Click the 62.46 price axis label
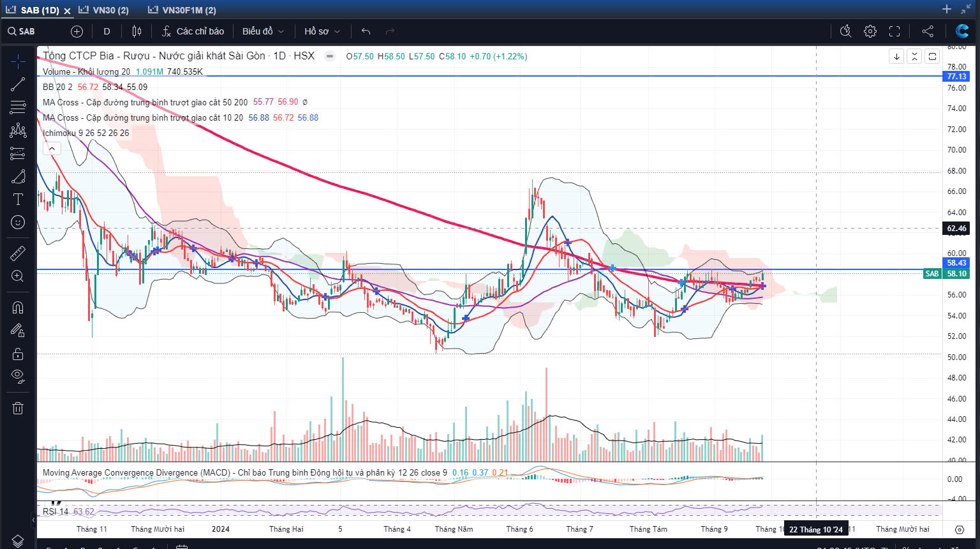980x549 pixels. pos(956,228)
